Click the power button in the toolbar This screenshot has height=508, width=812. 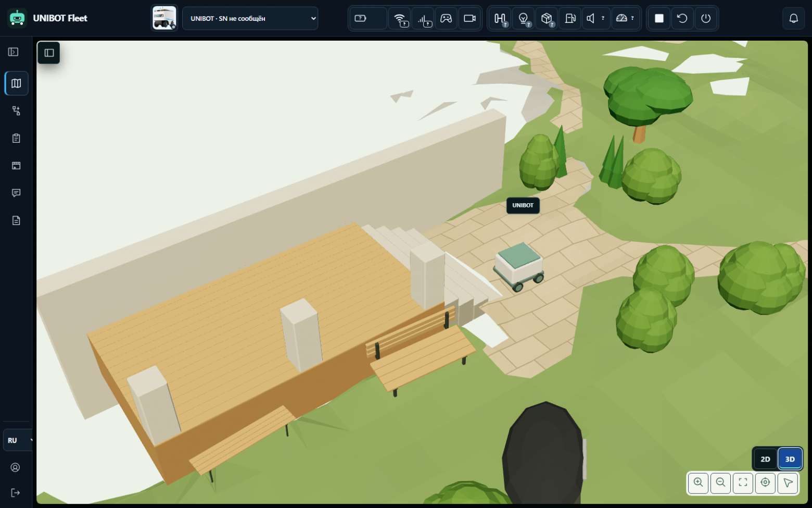click(706, 19)
